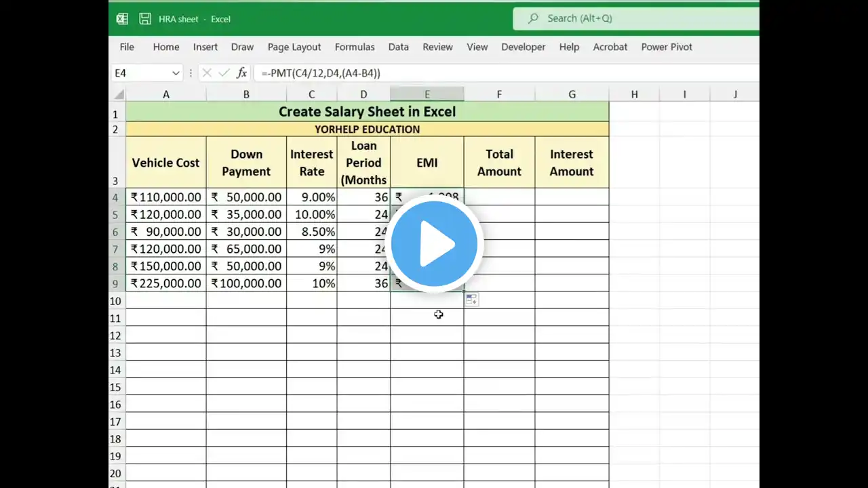Select column B by its header

coord(246,94)
